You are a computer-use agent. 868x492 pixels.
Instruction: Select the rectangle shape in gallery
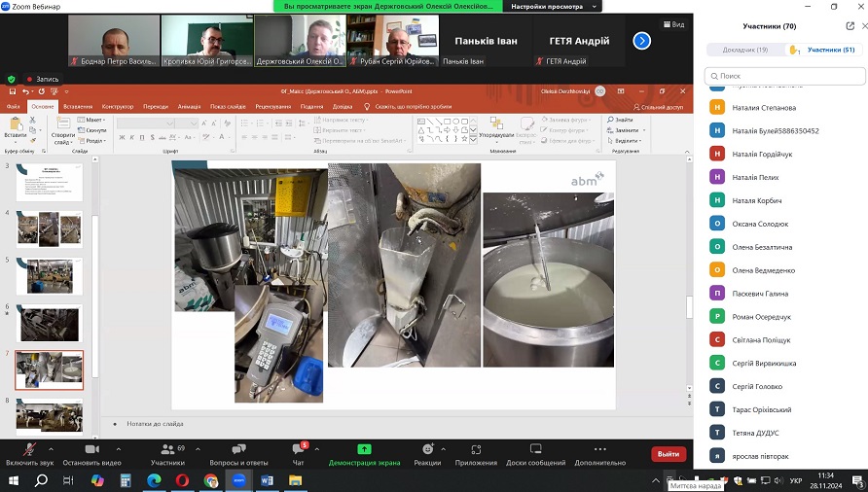click(x=448, y=122)
